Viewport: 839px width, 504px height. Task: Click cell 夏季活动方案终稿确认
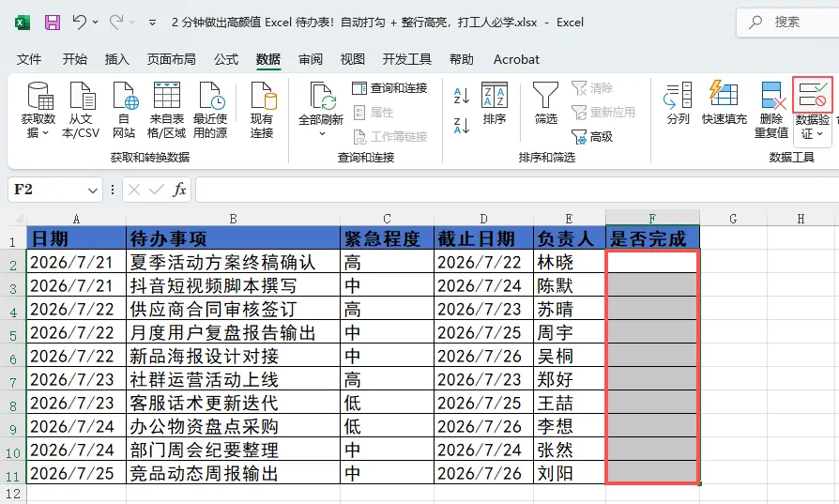(233, 262)
